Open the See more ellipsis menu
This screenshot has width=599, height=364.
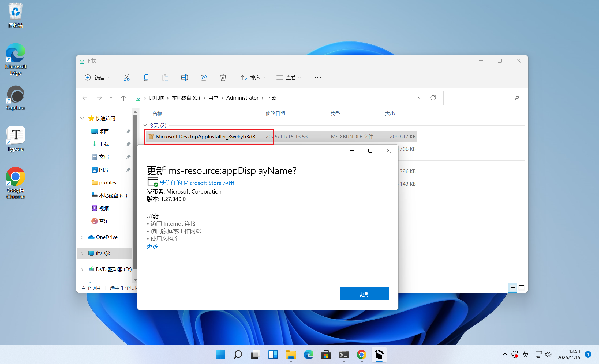[x=318, y=78]
